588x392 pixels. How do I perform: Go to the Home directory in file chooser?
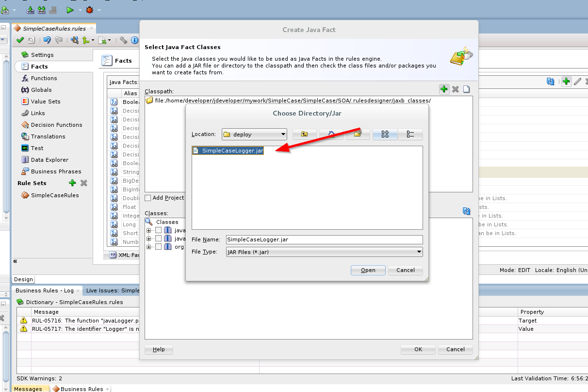(332, 135)
